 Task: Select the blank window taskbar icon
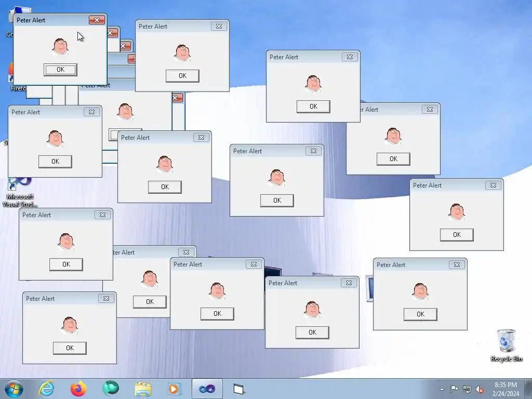[x=238, y=389]
